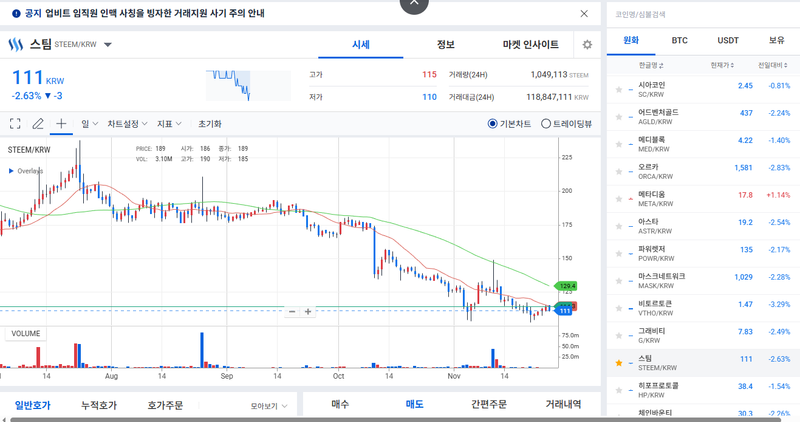Select the pencil drawing tool
800x422 pixels.
[38, 124]
